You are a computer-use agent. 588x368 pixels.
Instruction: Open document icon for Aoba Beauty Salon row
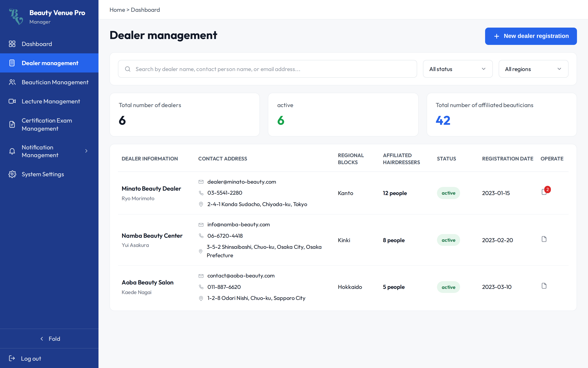click(x=544, y=286)
